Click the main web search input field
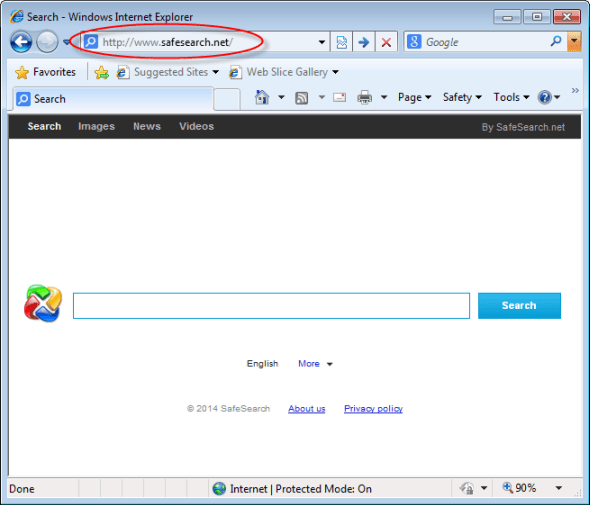The height and width of the screenshot is (505, 590). 271,306
